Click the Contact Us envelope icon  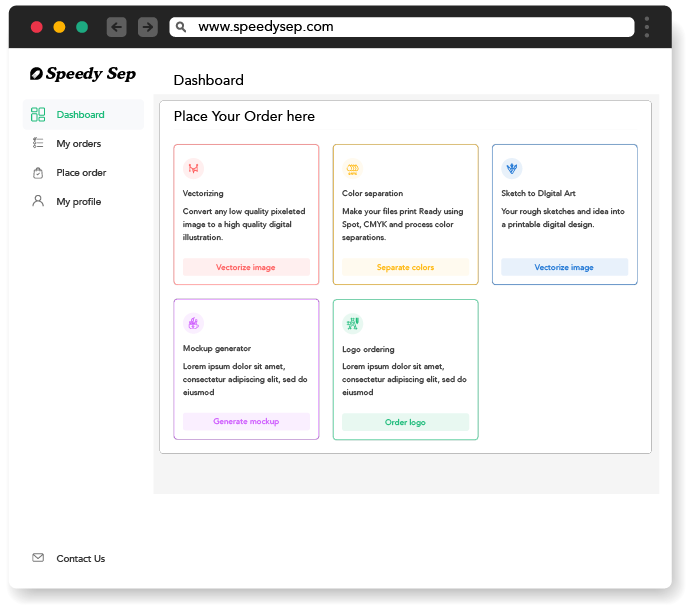pos(38,558)
